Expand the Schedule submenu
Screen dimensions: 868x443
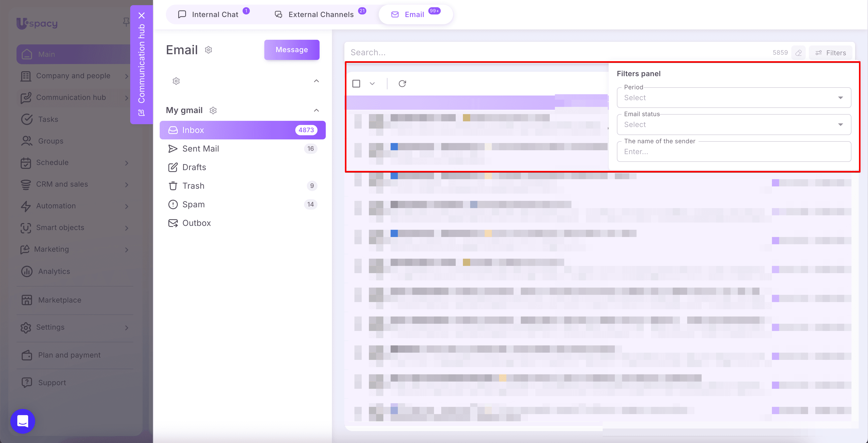[x=127, y=163]
